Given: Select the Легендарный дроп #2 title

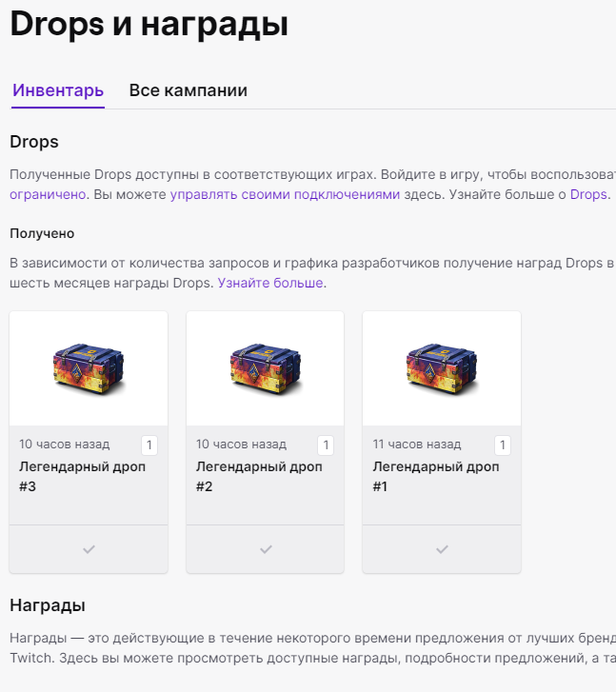Looking at the screenshot, I should [x=259, y=476].
